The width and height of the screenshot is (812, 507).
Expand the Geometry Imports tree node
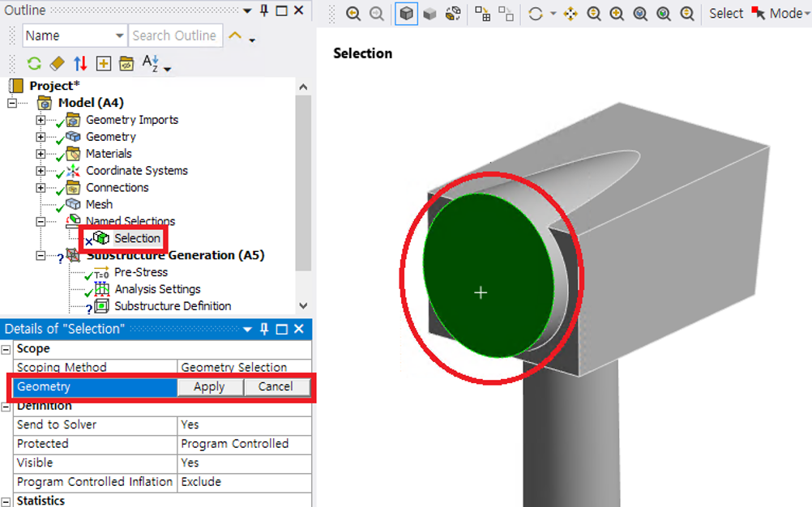click(x=41, y=120)
